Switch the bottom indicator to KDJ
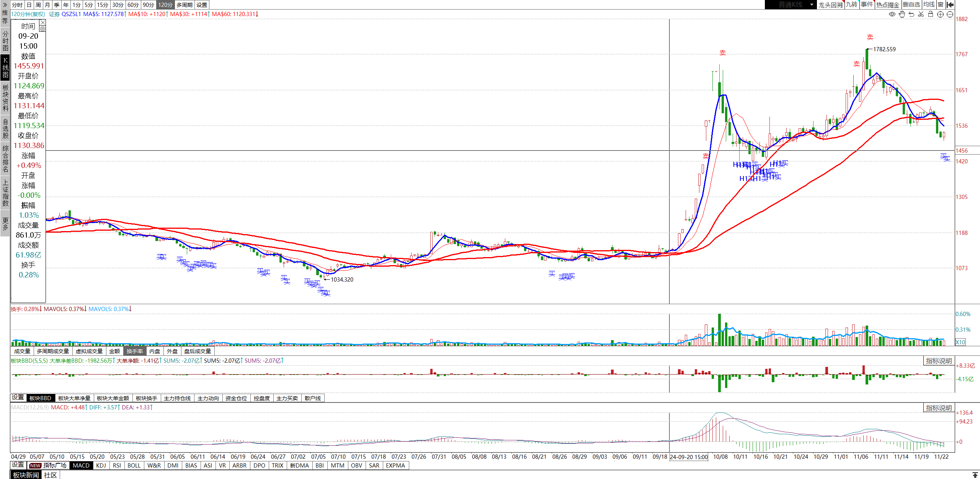This screenshot has height=479, width=980. 101,466
